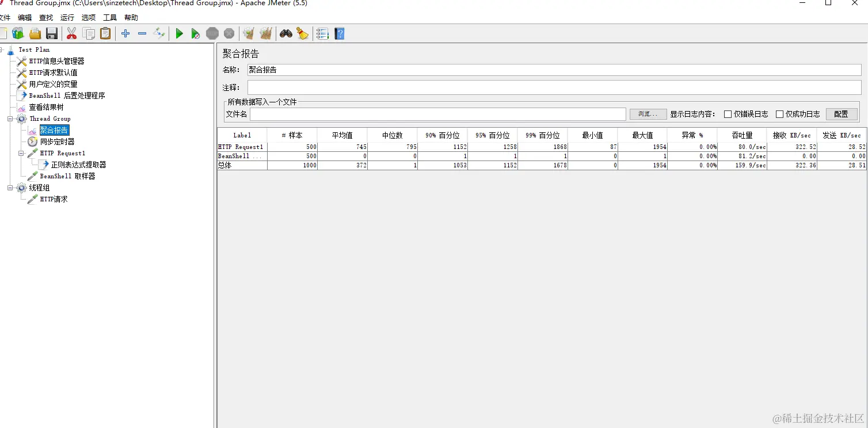Viewport: 868px width, 428px height.
Task: Sort by the 平均值 column header
Action: pyautogui.click(x=342, y=135)
